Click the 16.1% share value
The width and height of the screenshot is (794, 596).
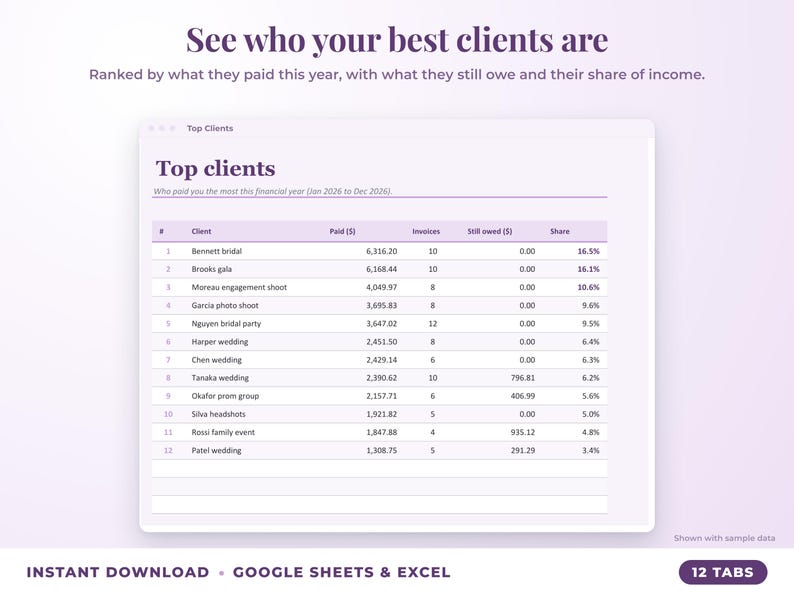[588, 269]
